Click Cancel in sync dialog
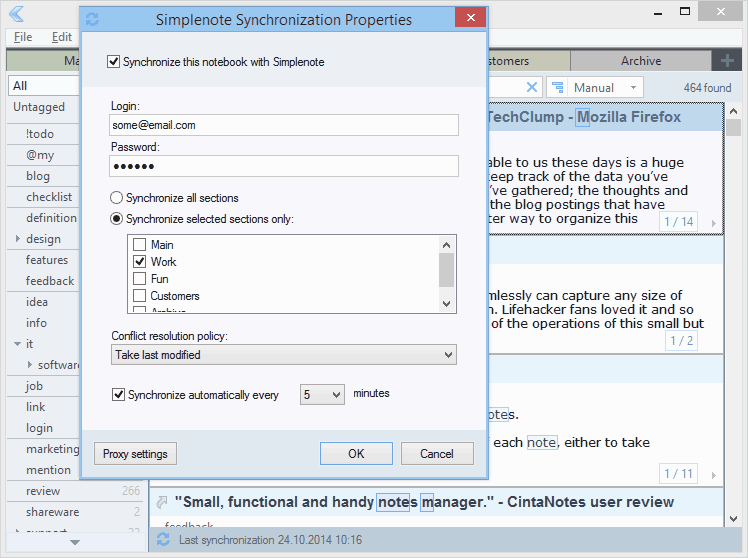This screenshot has height=558, width=748. click(x=437, y=454)
